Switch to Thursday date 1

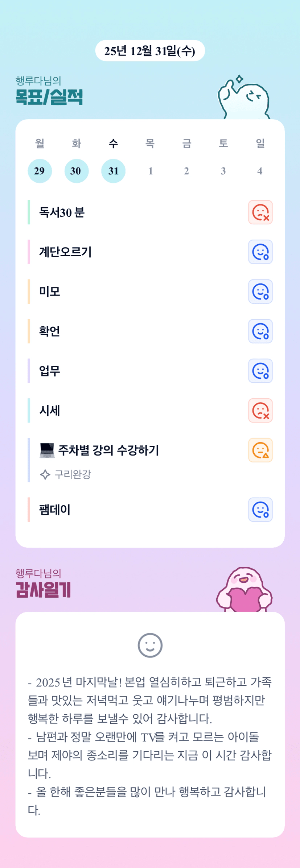coord(150,171)
